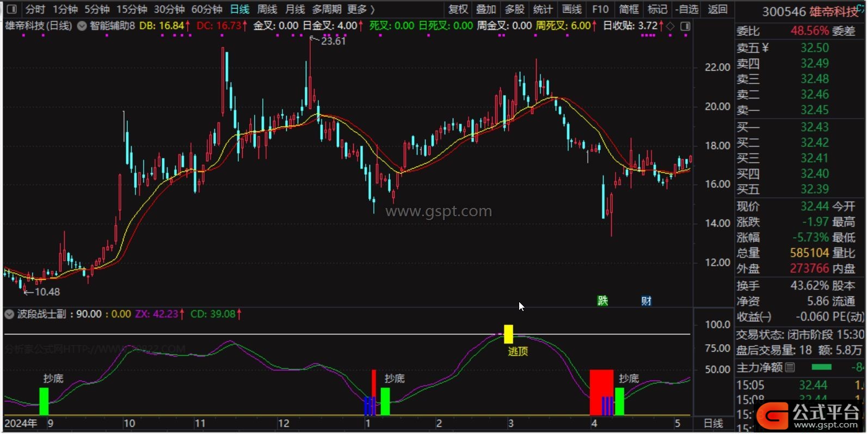Open F10 company info
868x434 pixels.
[600, 9]
